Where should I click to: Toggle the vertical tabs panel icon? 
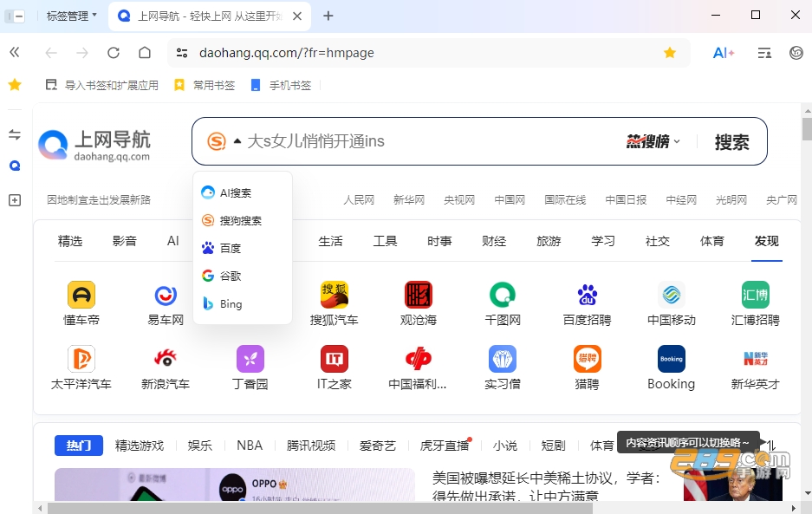pos(16,16)
